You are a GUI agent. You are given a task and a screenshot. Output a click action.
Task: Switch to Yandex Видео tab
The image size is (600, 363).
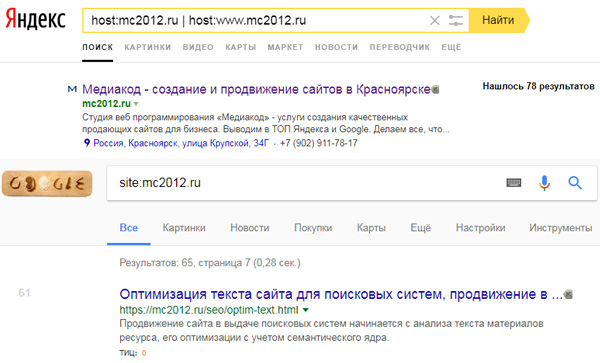coord(198,47)
